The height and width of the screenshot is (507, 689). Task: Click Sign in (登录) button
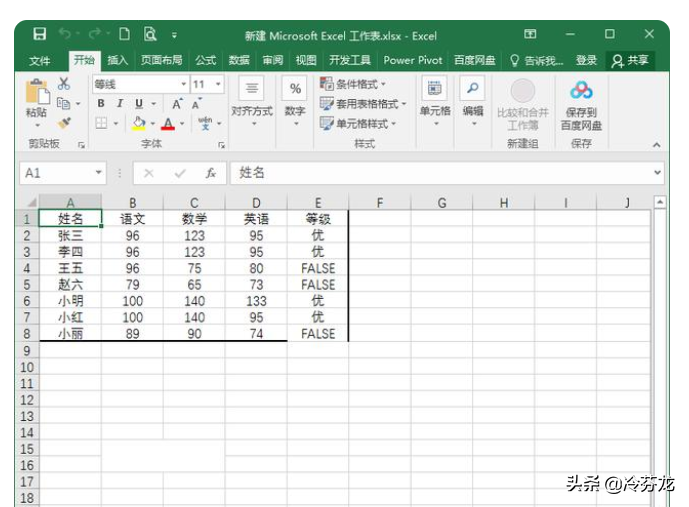587,61
